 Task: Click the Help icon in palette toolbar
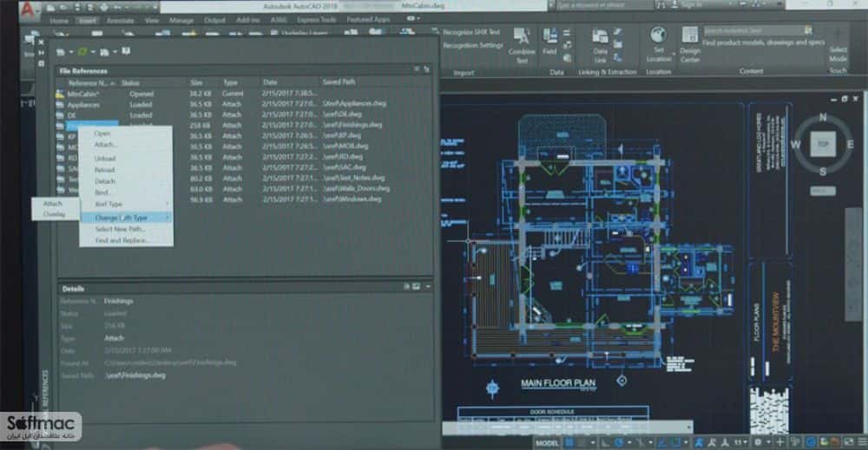[x=126, y=51]
